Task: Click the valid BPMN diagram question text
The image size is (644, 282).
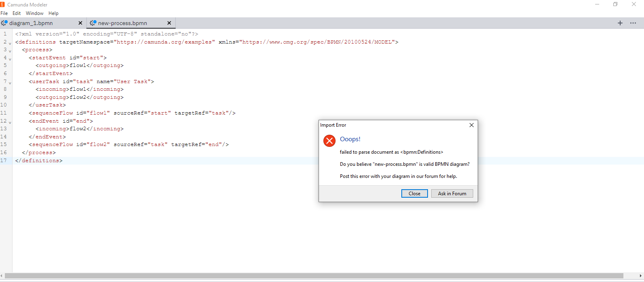Action: pos(405,164)
